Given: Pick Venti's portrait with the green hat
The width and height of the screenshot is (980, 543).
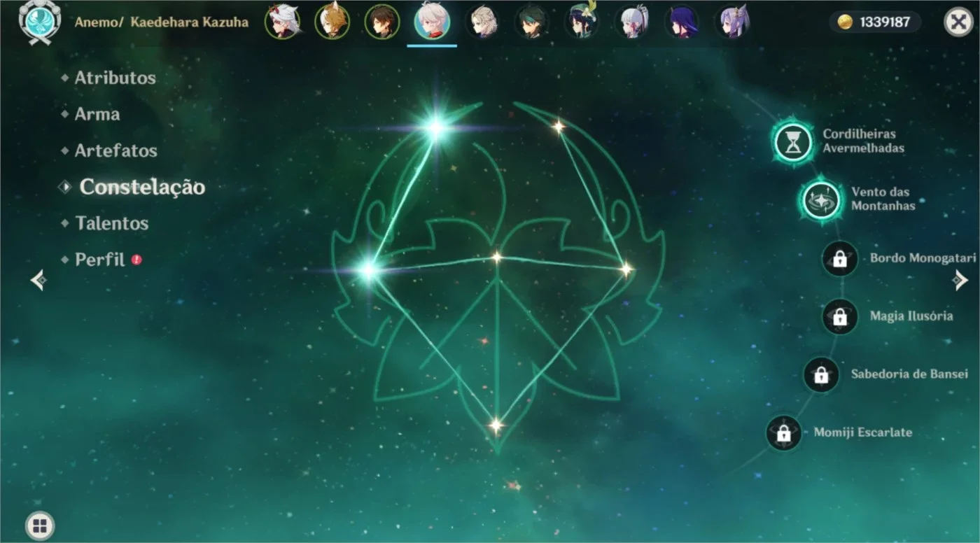Looking at the screenshot, I should [582, 22].
